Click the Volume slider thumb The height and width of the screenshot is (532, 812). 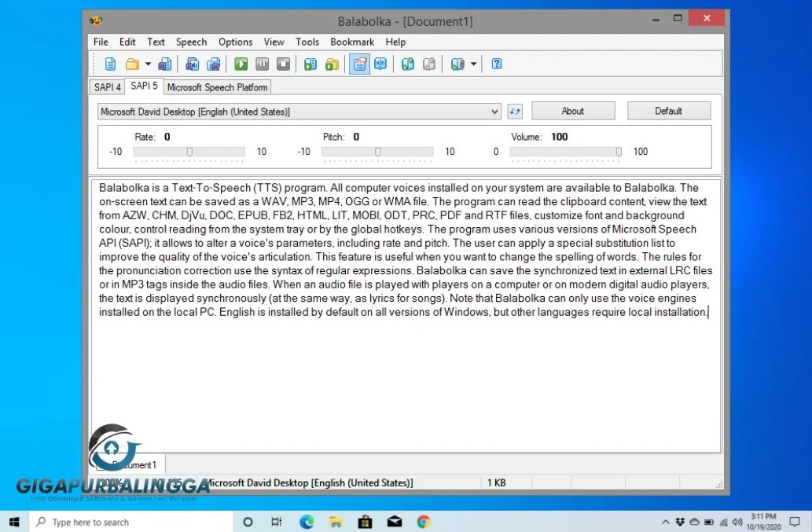(619, 152)
